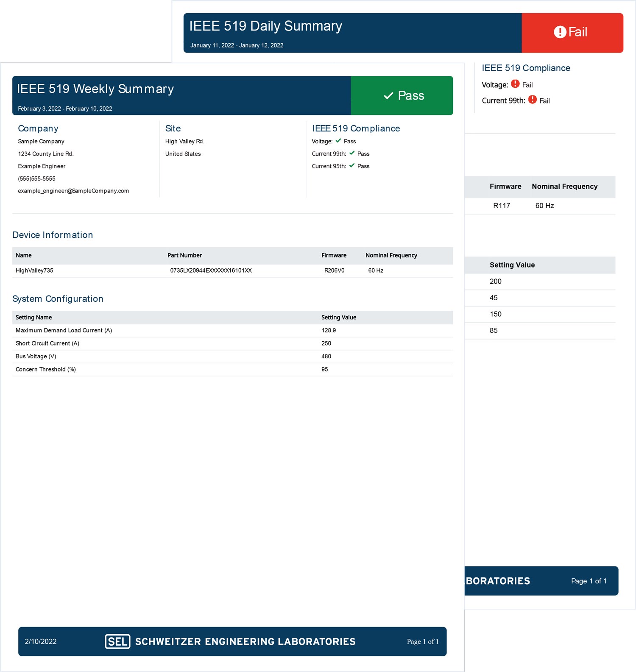Click the value 85 in the Daily report

click(x=494, y=331)
